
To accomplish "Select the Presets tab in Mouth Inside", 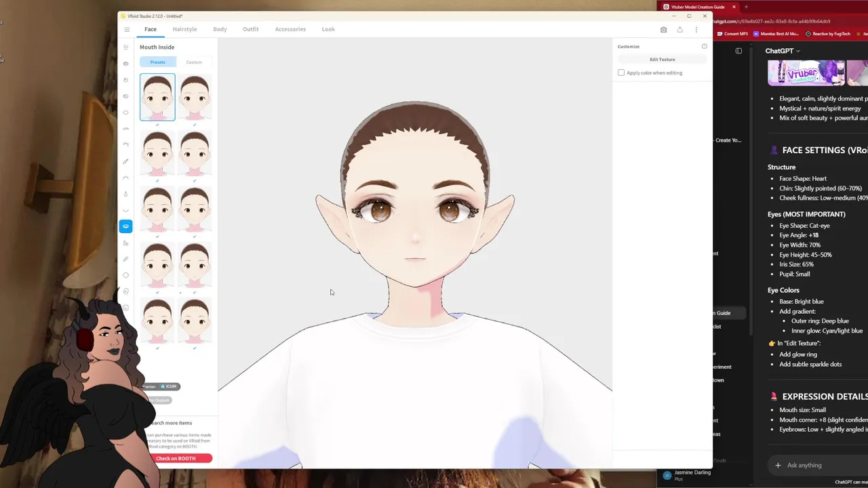I will (157, 62).
